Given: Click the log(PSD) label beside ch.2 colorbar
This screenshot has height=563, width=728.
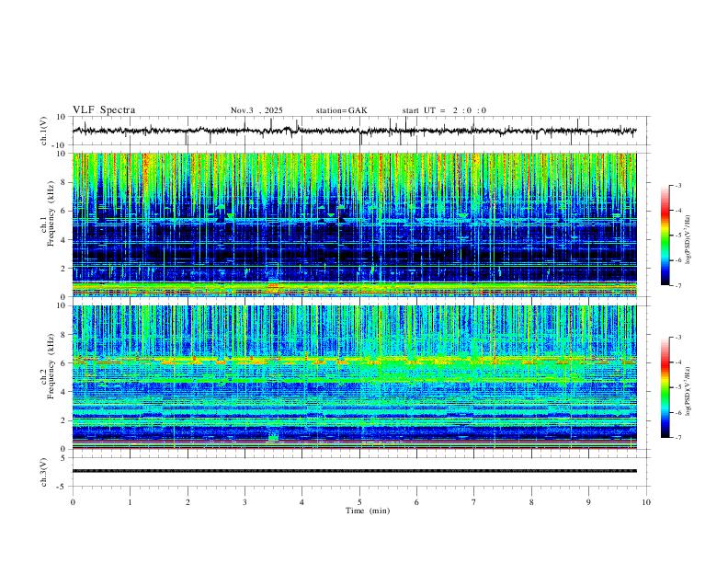Looking at the screenshot, I should click(688, 391).
